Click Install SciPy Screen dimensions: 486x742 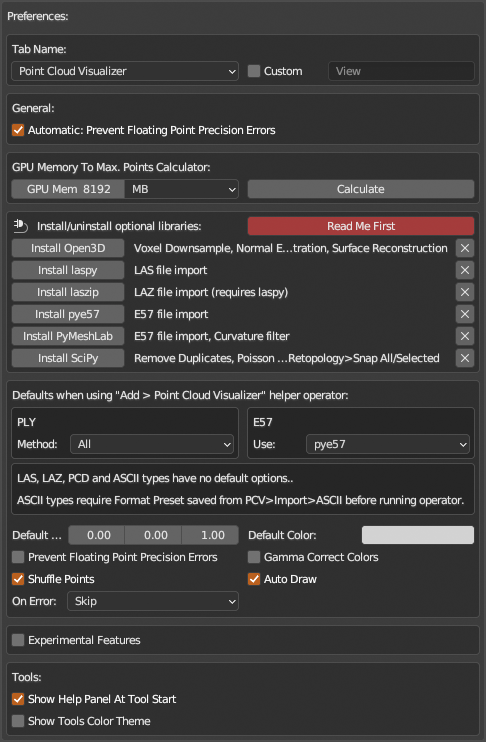tap(68, 358)
